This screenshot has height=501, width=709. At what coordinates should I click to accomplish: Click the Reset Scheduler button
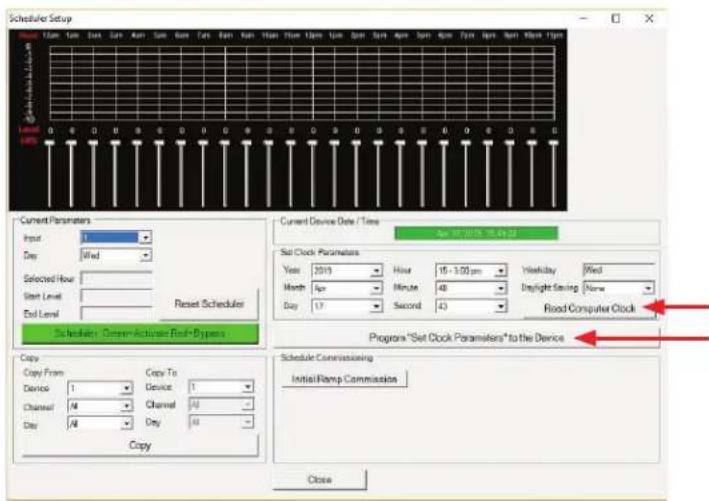[209, 304]
